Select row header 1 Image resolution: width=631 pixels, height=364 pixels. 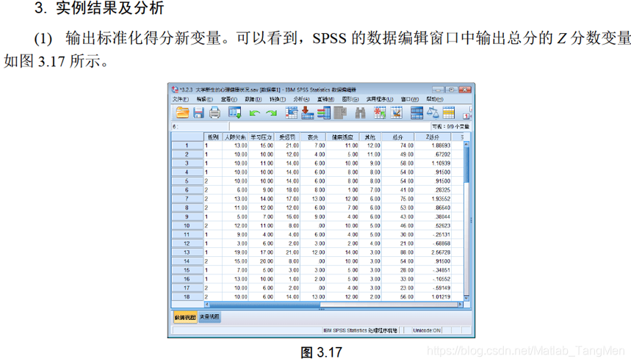187,145
